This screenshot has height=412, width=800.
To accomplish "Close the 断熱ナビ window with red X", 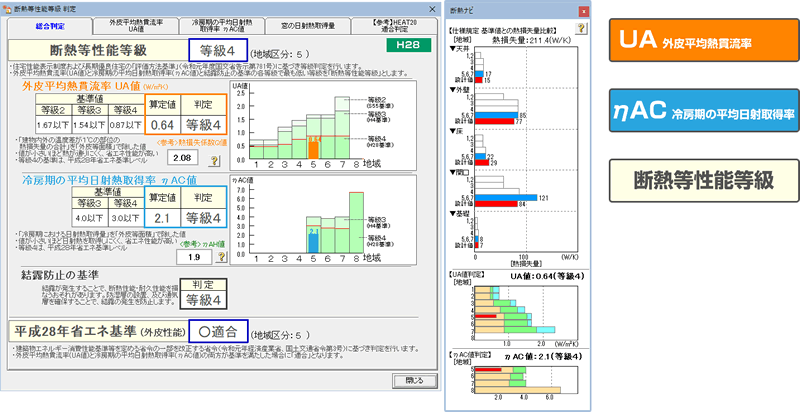I will [583, 11].
